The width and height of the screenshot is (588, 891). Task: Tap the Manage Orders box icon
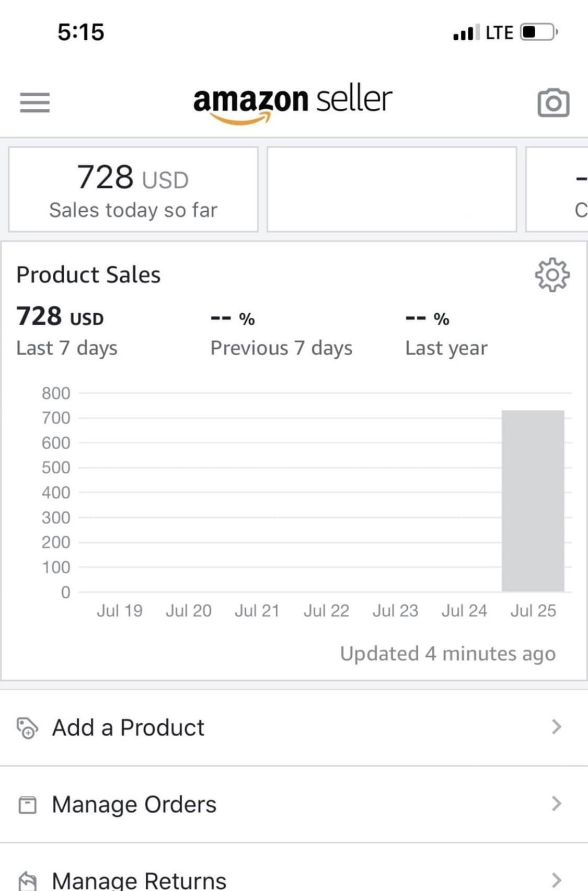point(27,805)
